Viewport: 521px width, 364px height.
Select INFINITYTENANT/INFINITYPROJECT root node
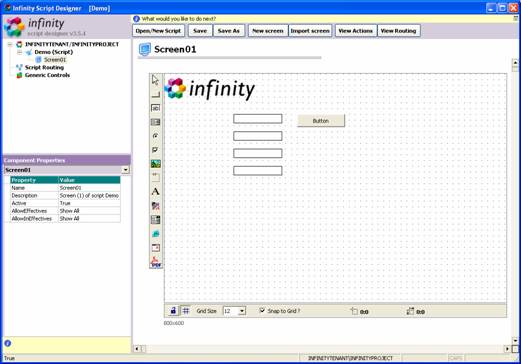(x=72, y=44)
